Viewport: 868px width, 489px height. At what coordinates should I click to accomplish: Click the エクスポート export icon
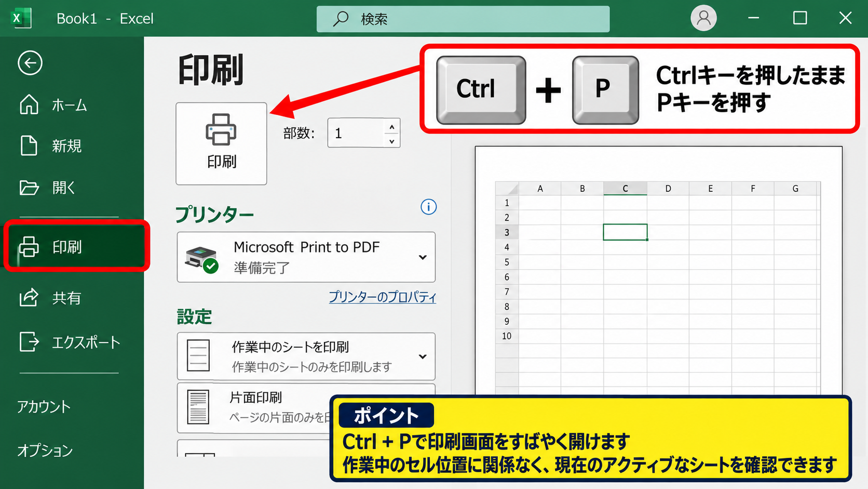click(29, 342)
